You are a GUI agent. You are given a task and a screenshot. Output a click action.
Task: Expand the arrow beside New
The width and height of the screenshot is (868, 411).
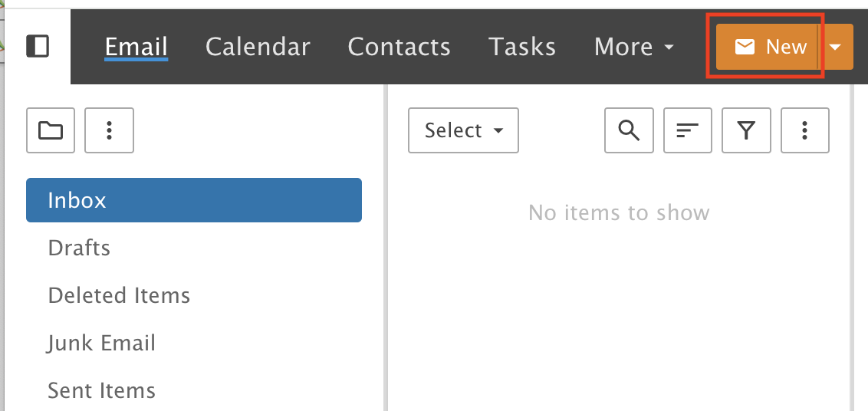click(x=836, y=47)
